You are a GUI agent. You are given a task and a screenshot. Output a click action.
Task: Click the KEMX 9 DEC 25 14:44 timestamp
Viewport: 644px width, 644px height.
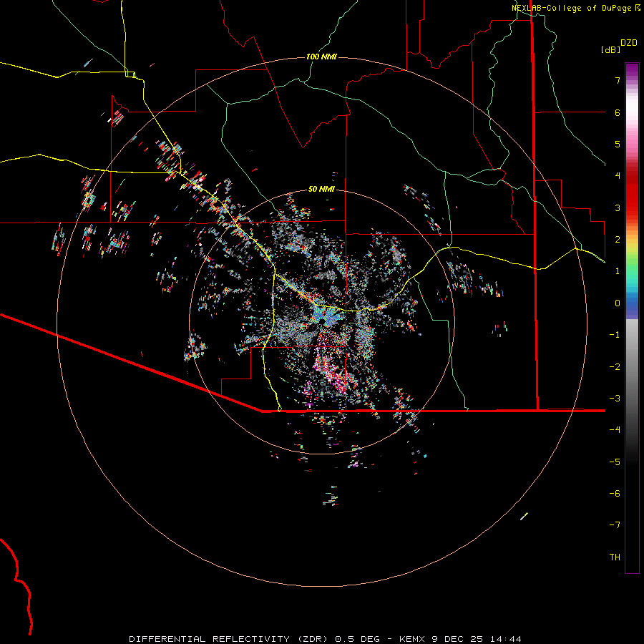pos(460,639)
